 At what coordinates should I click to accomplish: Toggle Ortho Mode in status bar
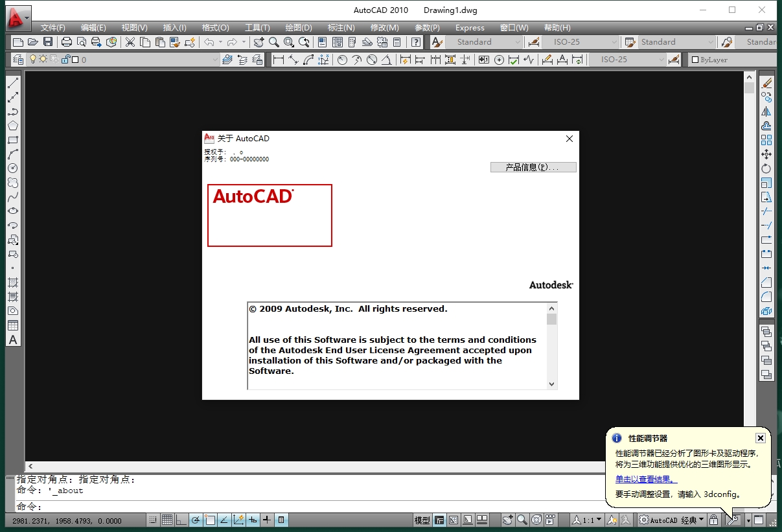pos(181,520)
